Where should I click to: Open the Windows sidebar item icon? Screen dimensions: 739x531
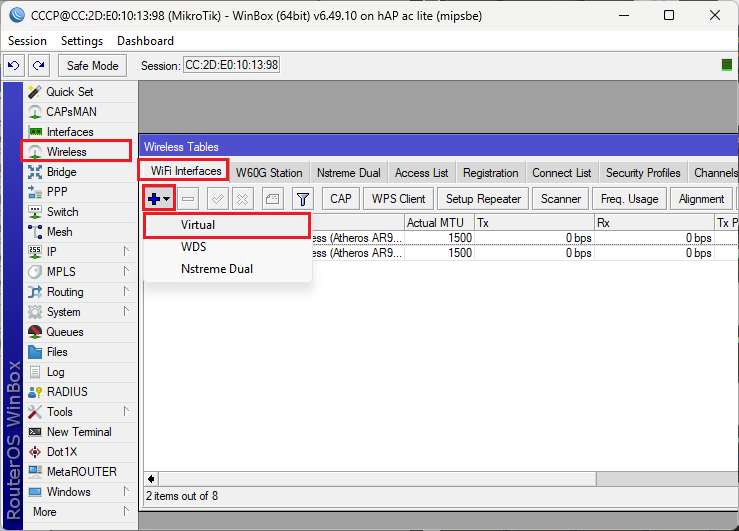pos(35,492)
